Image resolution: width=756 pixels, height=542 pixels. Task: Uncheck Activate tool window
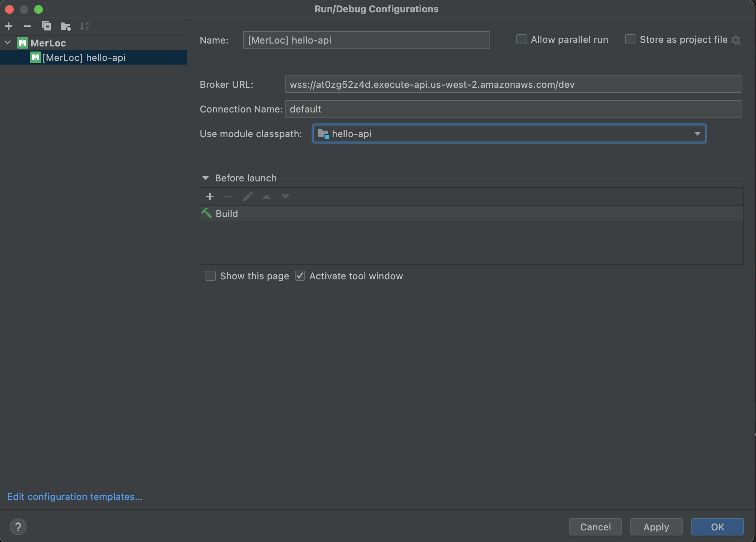(x=300, y=276)
